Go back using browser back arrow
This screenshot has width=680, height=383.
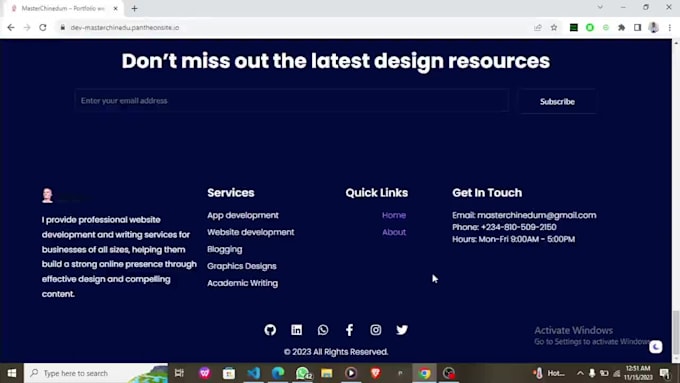coord(11,27)
